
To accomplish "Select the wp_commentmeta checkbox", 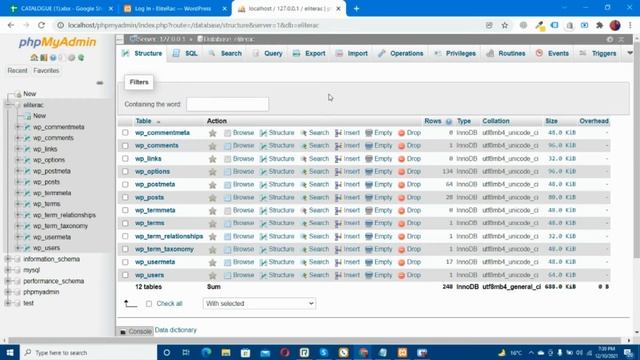I will pos(125,133).
